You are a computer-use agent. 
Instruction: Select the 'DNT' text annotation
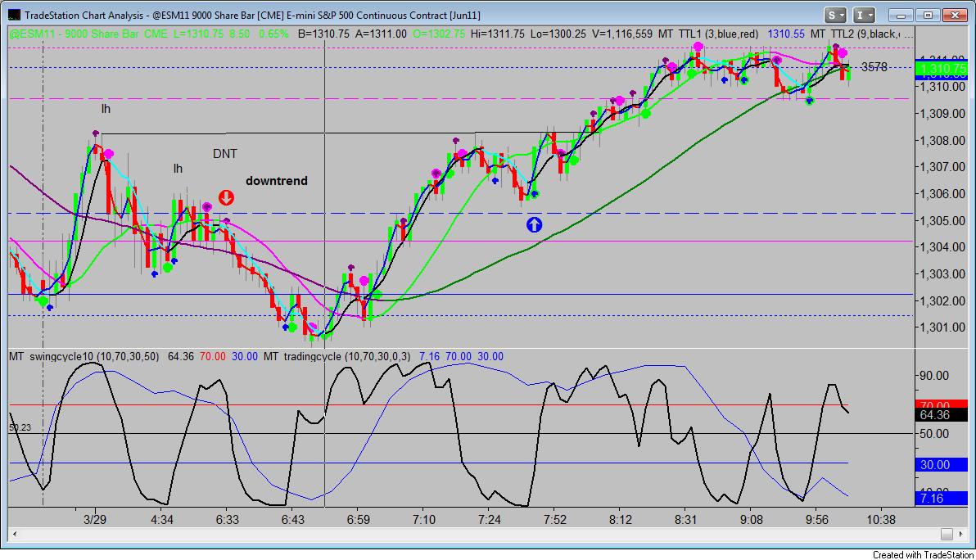coord(224,154)
